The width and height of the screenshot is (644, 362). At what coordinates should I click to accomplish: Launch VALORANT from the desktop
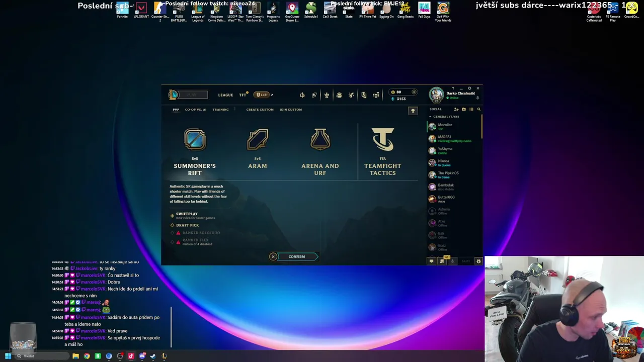pyautogui.click(x=141, y=11)
